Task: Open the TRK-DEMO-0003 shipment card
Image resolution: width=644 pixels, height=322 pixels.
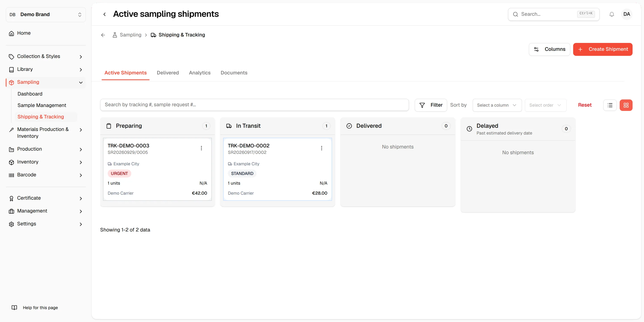Action: tap(157, 169)
